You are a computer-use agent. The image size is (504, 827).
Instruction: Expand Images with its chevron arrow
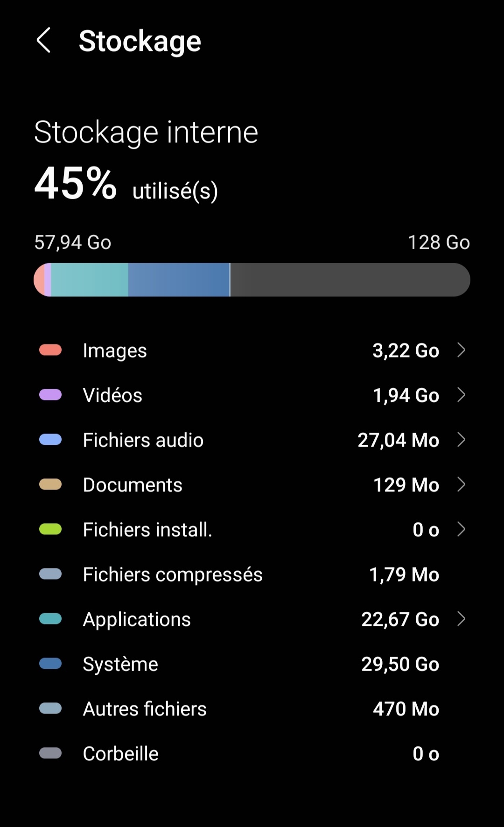click(461, 350)
